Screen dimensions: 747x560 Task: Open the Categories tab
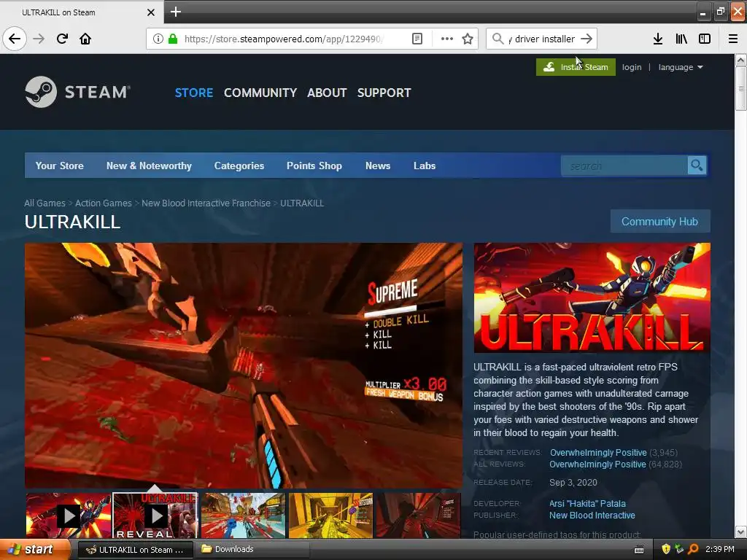point(239,166)
